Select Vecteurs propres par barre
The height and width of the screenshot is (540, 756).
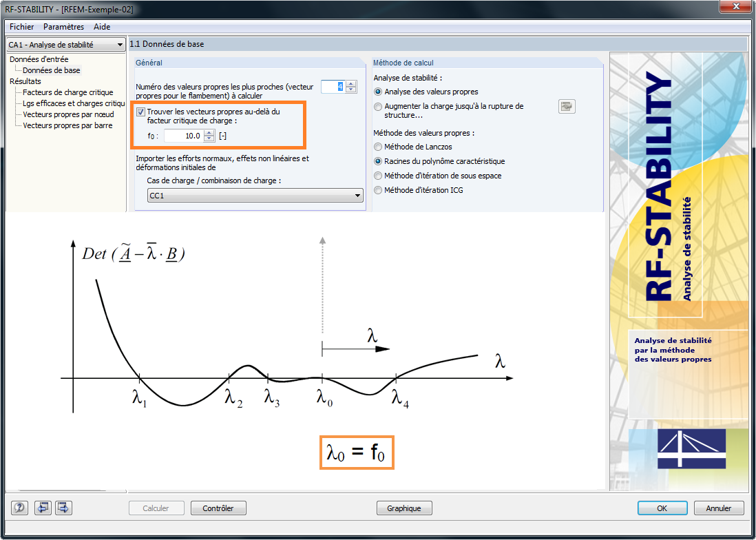point(67,125)
